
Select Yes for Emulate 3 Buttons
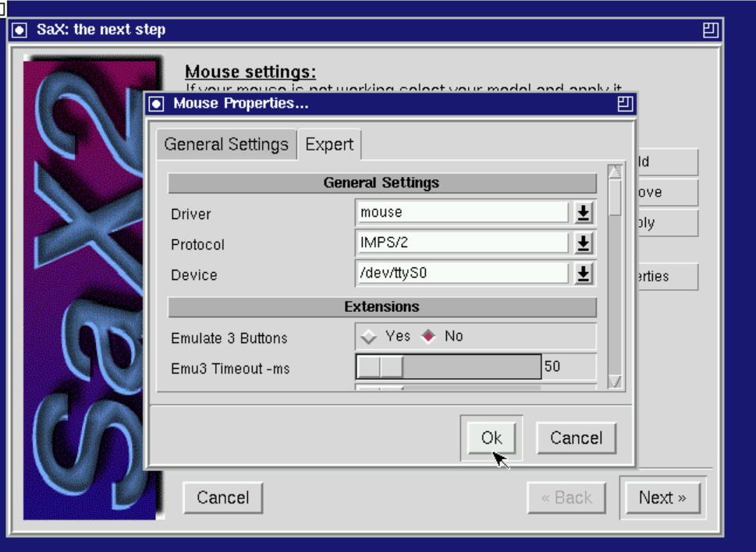pyautogui.click(x=369, y=336)
